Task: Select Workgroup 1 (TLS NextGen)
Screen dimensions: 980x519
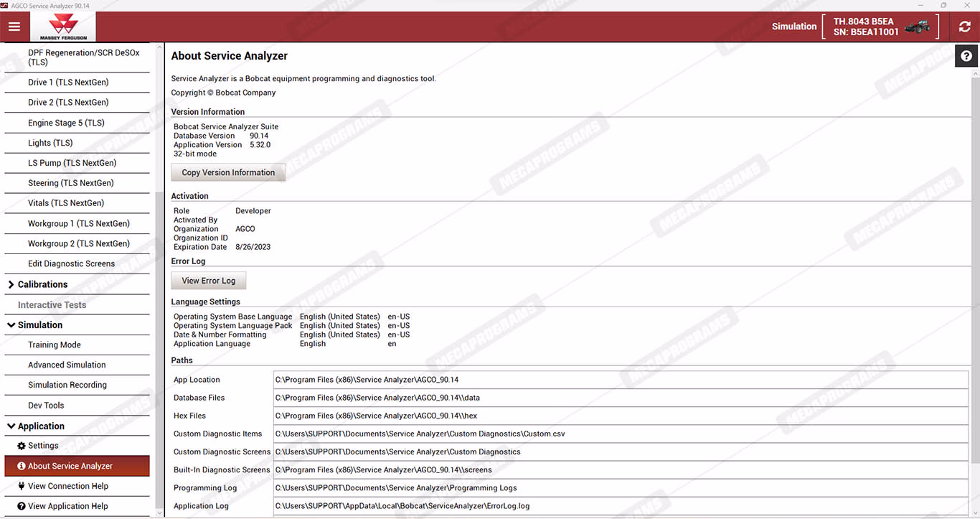Action: (77, 223)
